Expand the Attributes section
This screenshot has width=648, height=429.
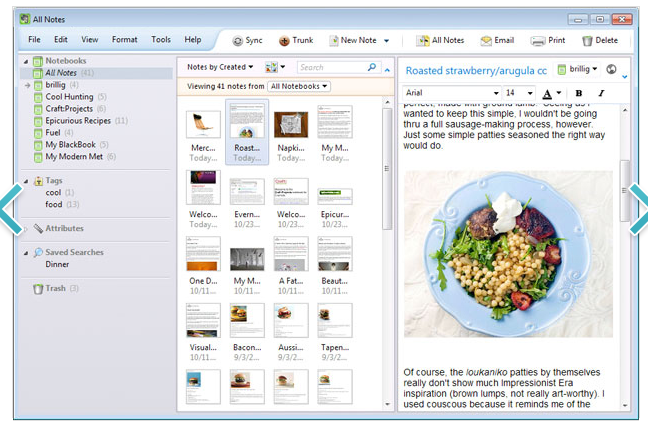coord(26,229)
